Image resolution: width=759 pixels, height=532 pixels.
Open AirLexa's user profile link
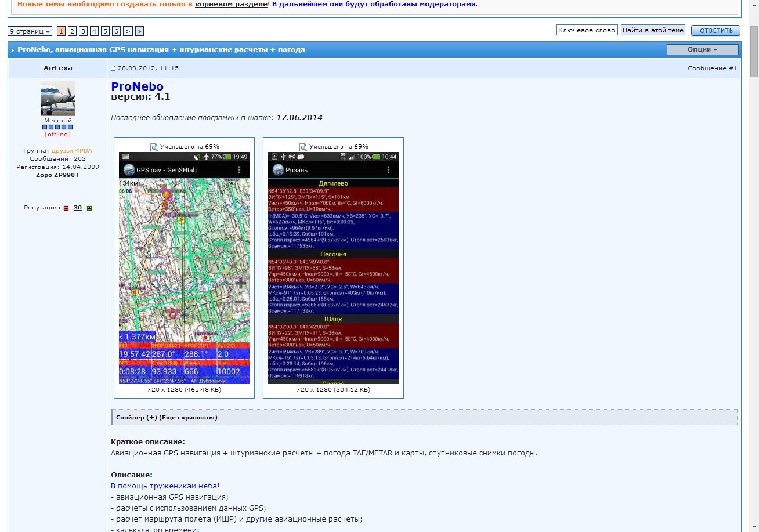coord(58,68)
